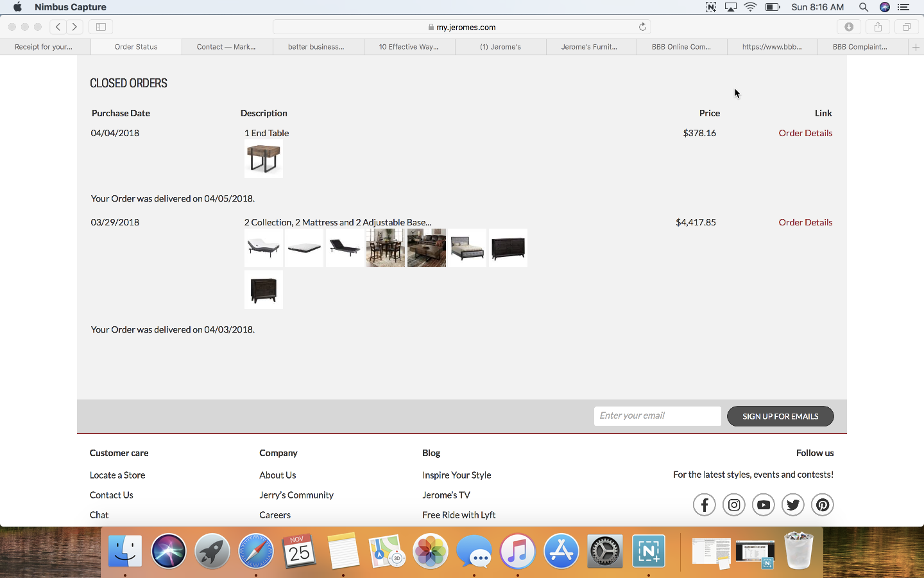Show Safari downloads button
Screen dimensions: 924x578
coord(849,27)
